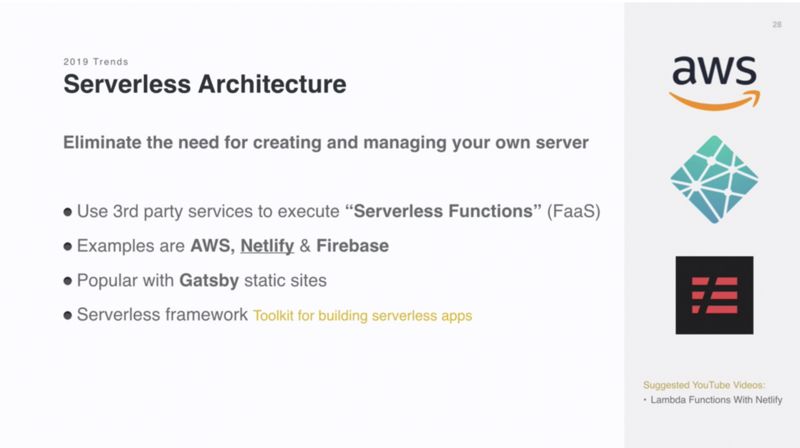Click the 'Serverless framework' bullet text
800x448 pixels.
click(162, 315)
